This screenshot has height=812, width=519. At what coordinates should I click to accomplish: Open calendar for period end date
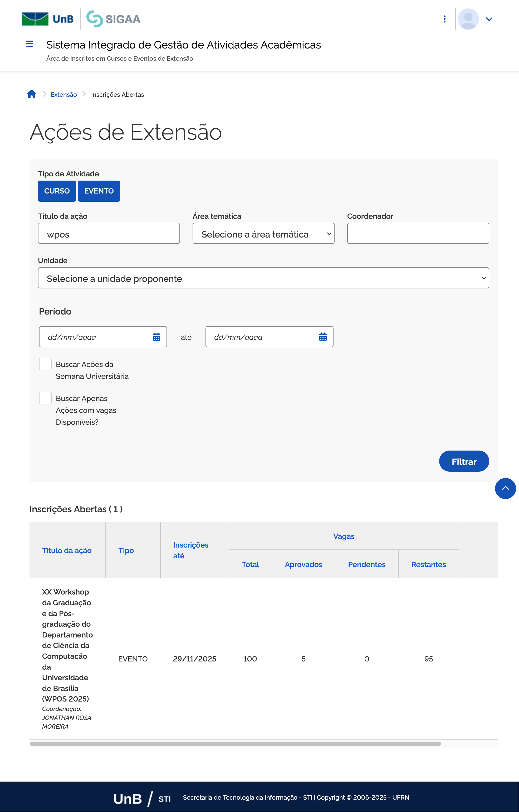coord(322,337)
